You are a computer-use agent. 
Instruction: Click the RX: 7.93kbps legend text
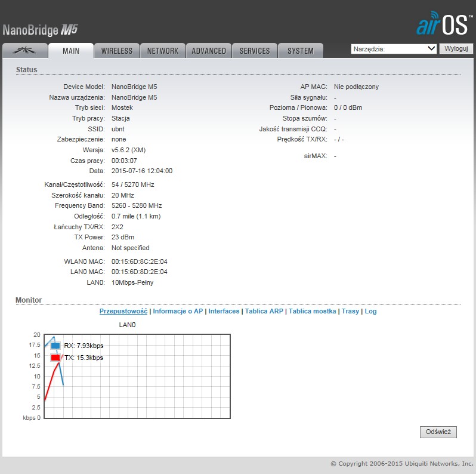(84, 346)
